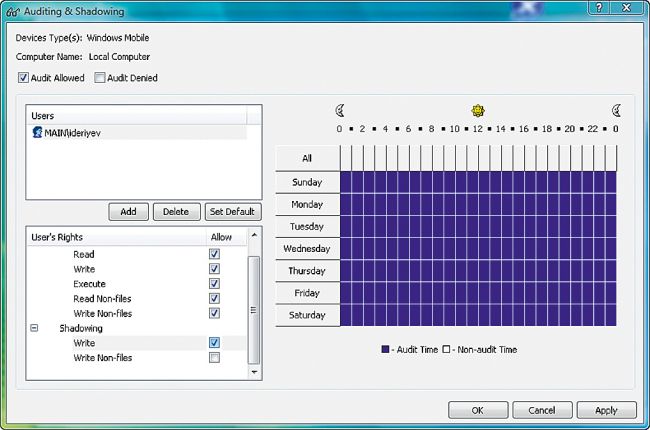Screen dimensions: 650x430
Task: Select the Wednesday row header
Action: click(x=306, y=248)
